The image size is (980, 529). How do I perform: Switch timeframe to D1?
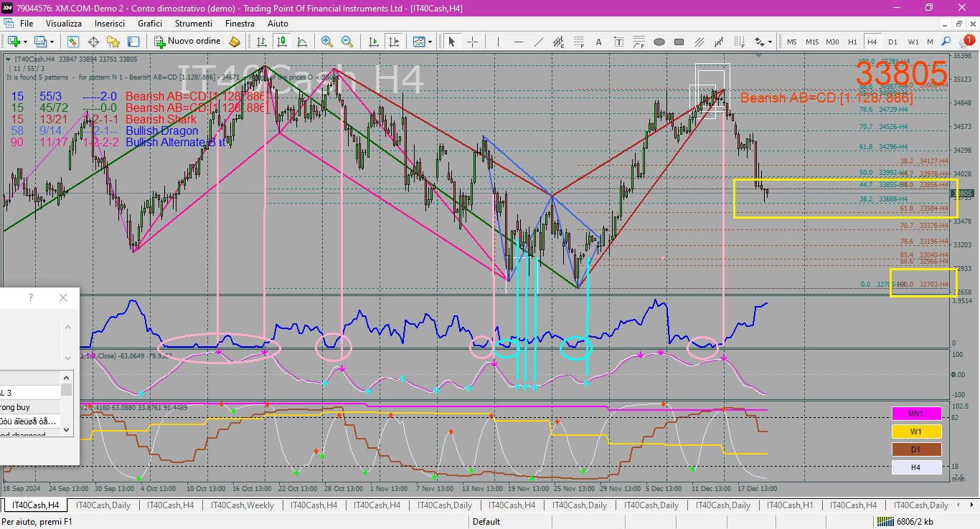pyautogui.click(x=892, y=42)
